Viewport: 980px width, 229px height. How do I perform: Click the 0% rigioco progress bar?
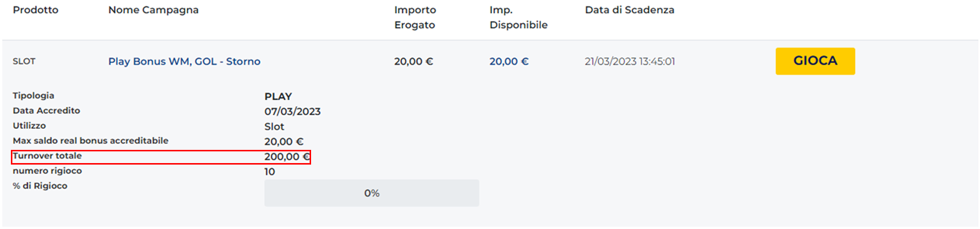coord(371,193)
